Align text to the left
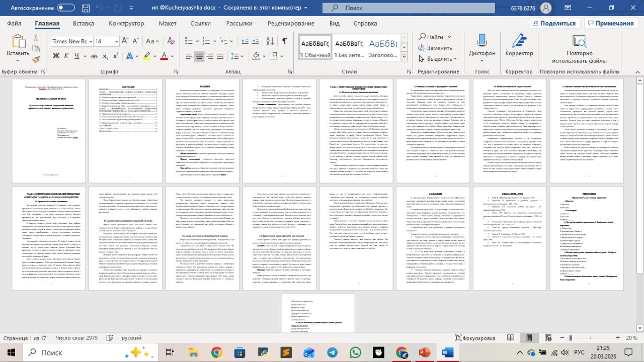 pos(189,56)
